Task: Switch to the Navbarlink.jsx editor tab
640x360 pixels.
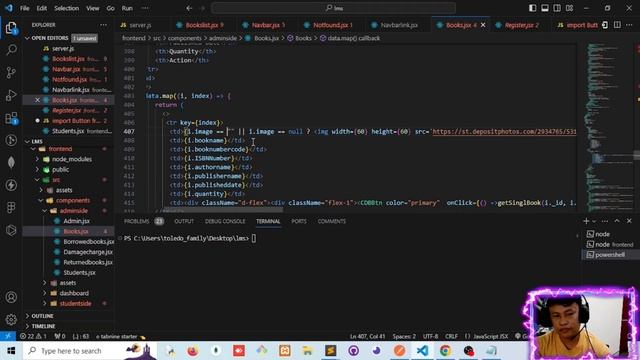Action: tap(399, 25)
